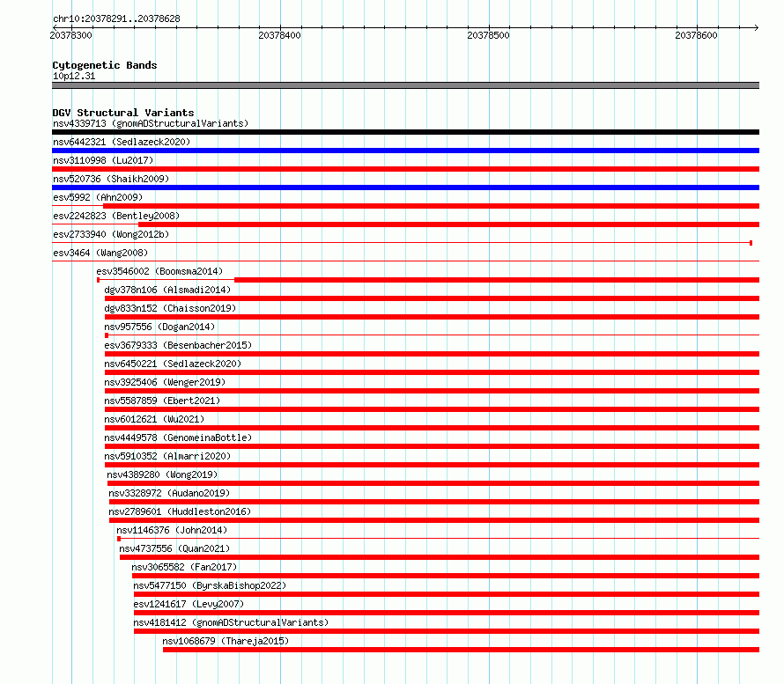Image resolution: width=784 pixels, height=684 pixels.
Task: Select the gray 10p12.31 cytogenetic band bar
Action: tap(405, 85)
